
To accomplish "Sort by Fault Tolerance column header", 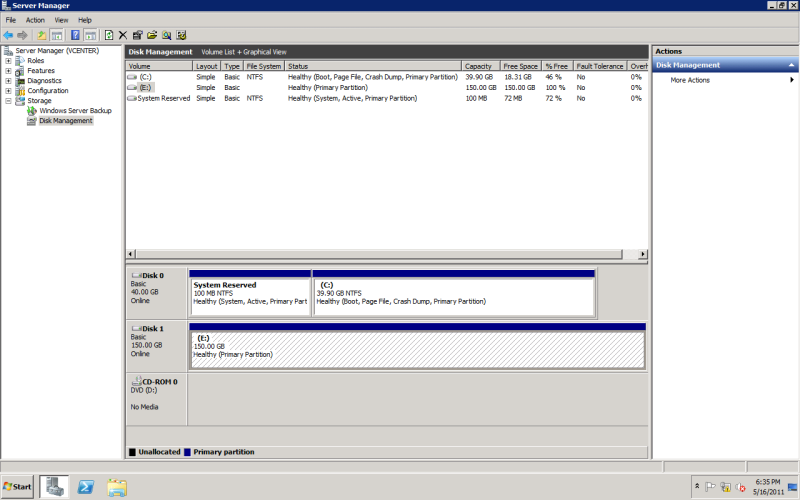I will (x=599, y=66).
